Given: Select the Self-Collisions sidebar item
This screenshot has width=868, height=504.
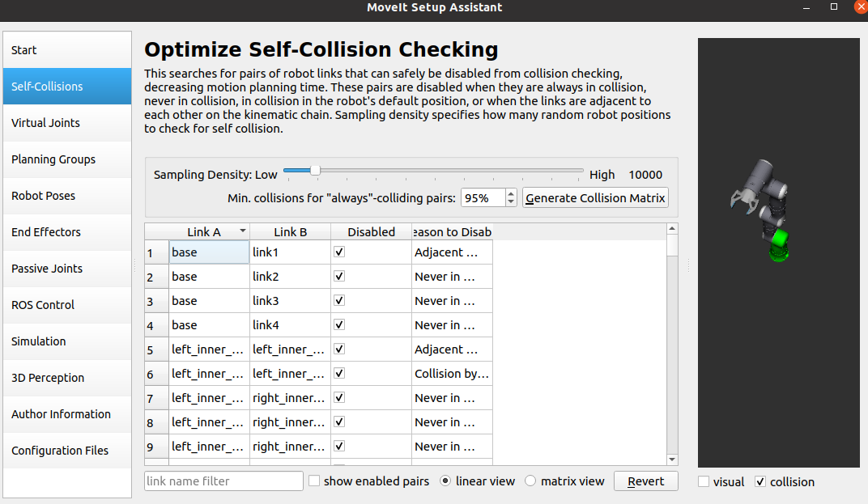Looking at the screenshot, I should pyautogui.click(x=67, y=87).
